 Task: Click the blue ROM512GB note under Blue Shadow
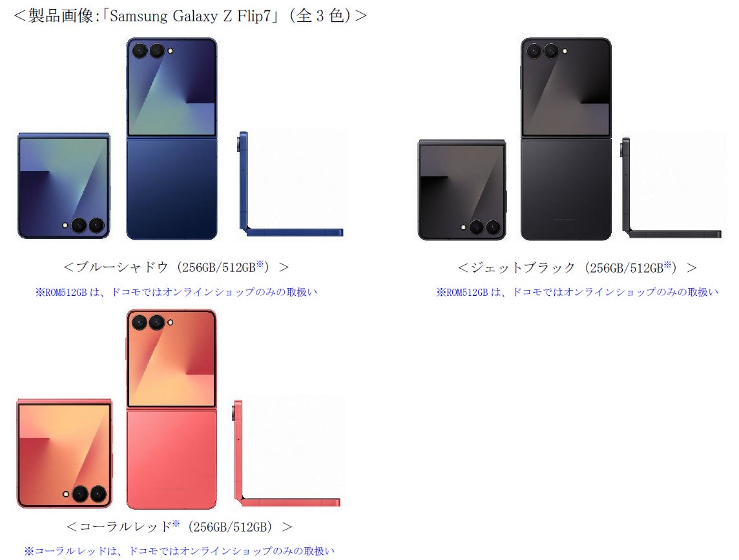tap(176, 292)
